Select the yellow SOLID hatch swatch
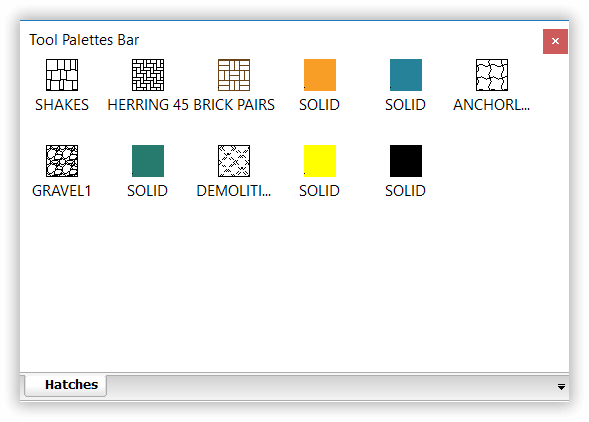This screenshot has height=422, width=589. 320,161
